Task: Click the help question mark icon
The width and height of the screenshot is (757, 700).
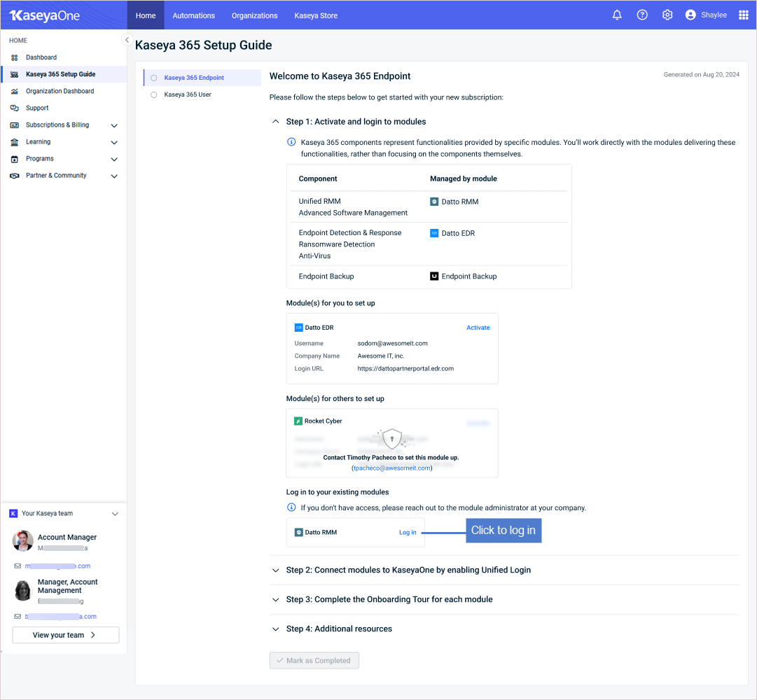Action: click(642, 15)
